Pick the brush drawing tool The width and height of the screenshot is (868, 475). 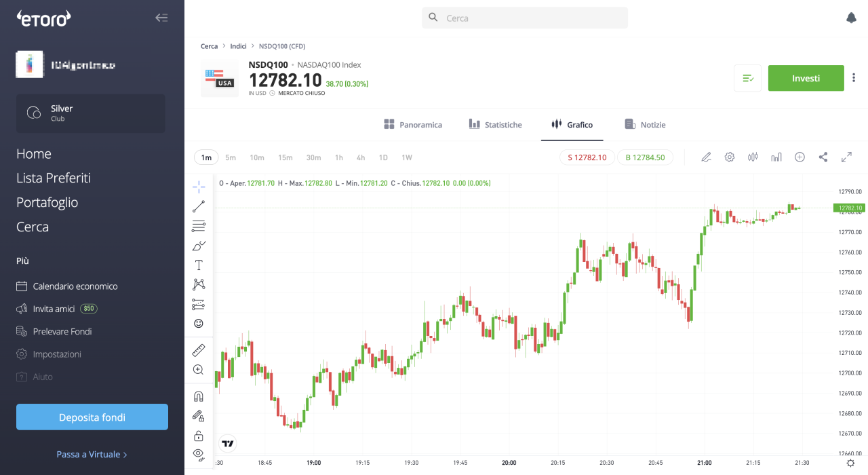(x=199, y=246)
